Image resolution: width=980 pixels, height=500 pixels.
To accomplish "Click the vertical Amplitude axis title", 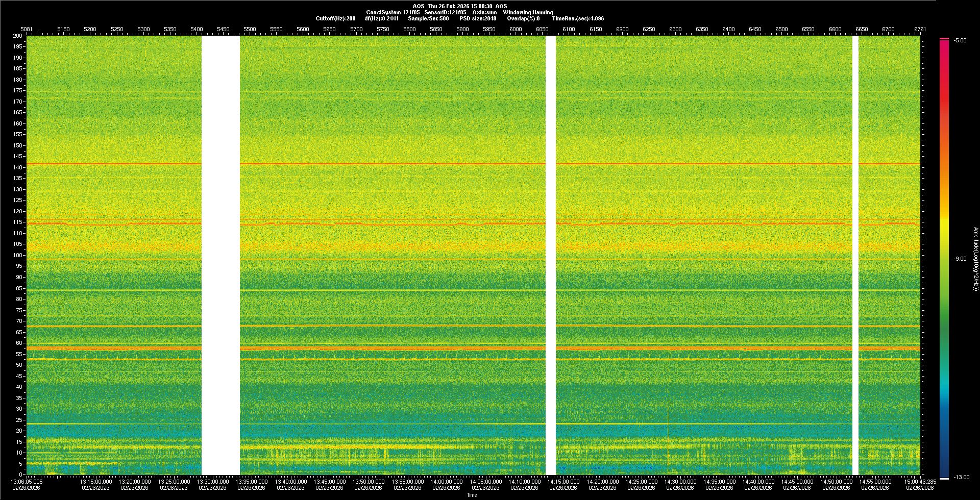I will 975,259.
